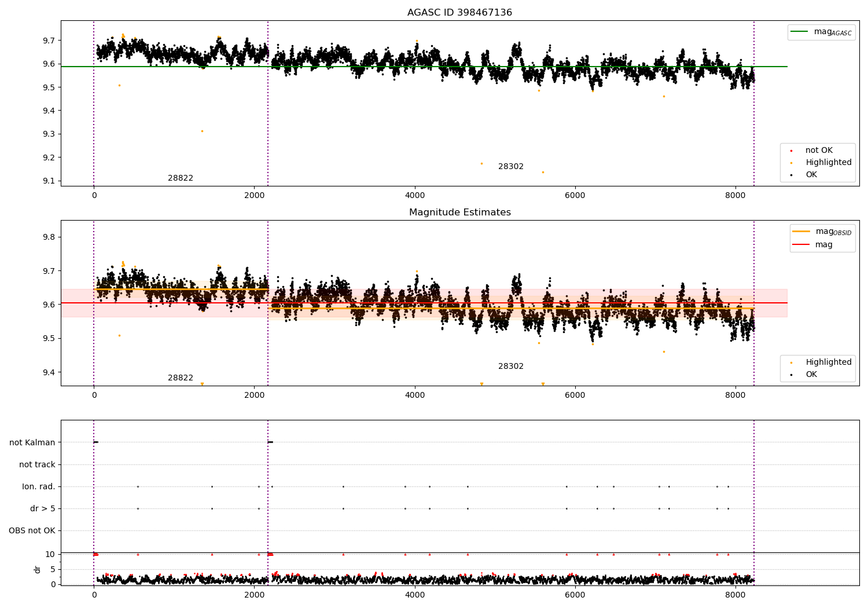Screen dimensions: 868x608
Task: Click the '28302' annotation in middle plot
Action: click(511, 367)
